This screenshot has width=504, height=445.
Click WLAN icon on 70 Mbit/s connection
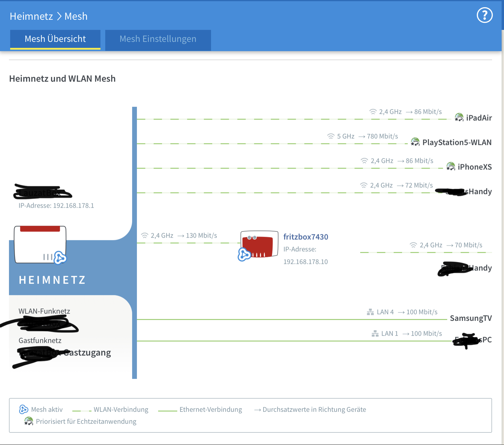click(413, 245)
